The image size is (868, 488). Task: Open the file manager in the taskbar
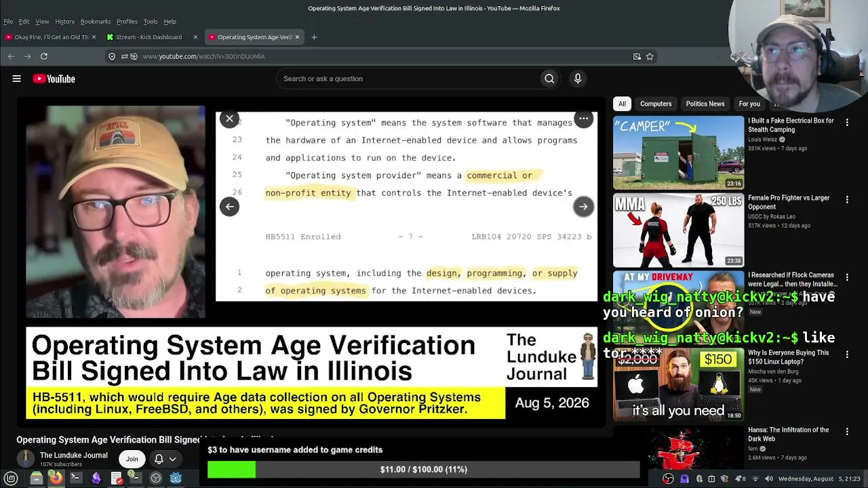point(37,478)
